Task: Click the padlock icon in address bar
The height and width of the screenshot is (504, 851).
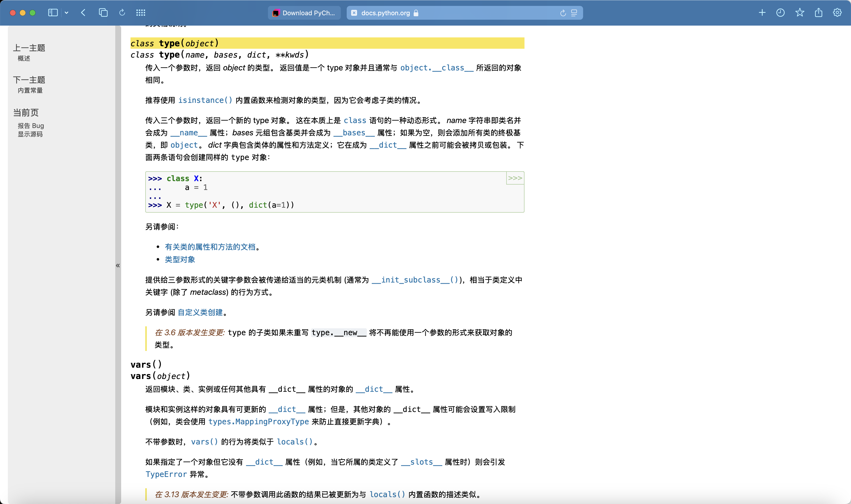Action: (x=416, y=13)
